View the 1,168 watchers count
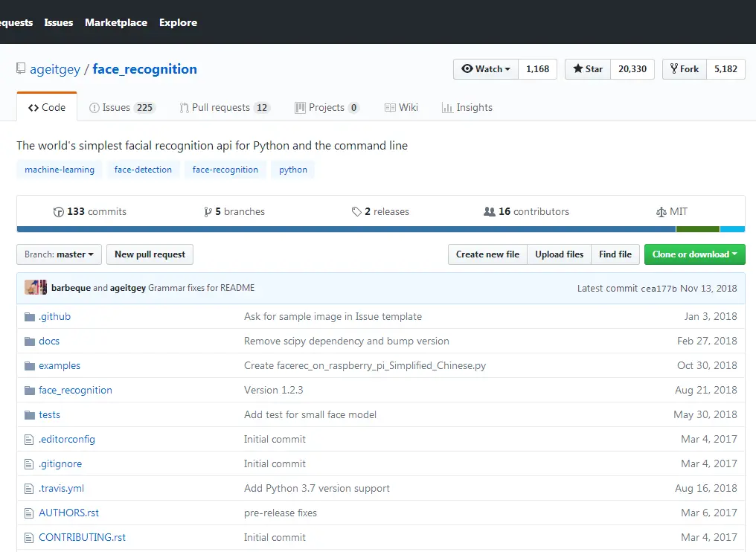The image size is (756, 552). click(537, 69)
